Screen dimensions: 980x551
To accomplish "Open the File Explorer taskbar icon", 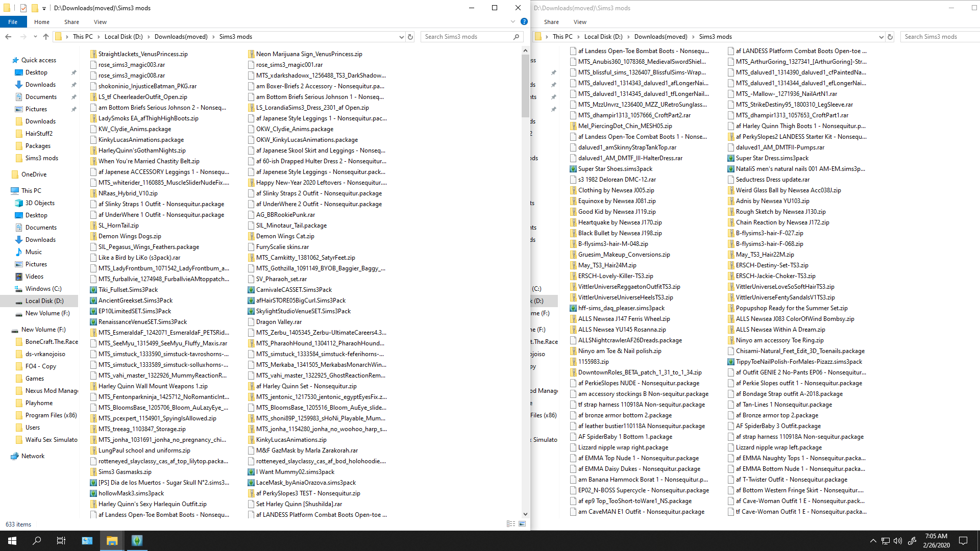I will 112,541.
